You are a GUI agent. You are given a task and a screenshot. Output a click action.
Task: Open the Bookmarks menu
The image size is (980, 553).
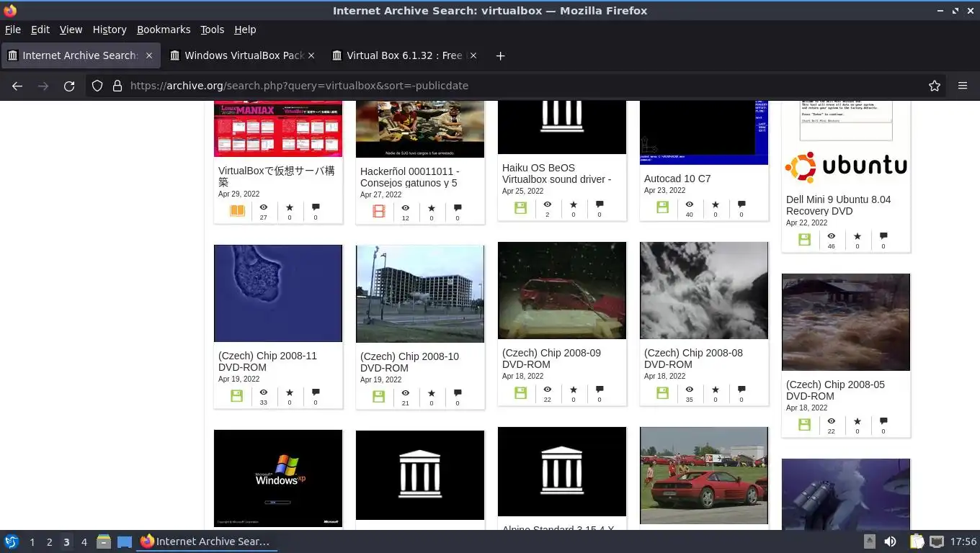pyautogui.click(x=164, y=30)
